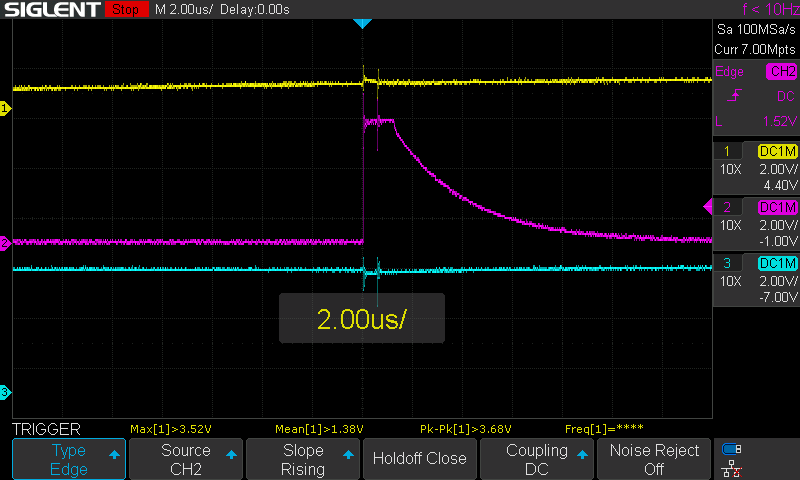Select the magenta channel 2 ground marker
The width and height of the screenshot is (800, 480).
tap(5, 243)
